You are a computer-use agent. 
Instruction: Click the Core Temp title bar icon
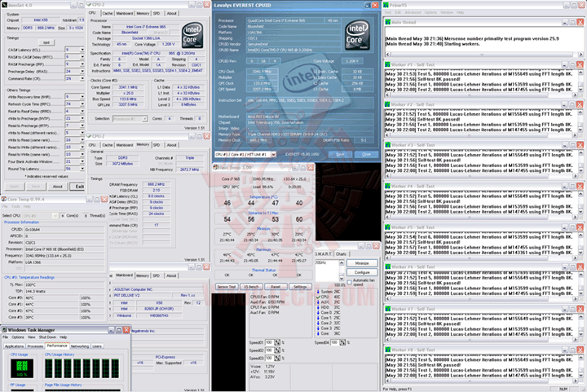point(4,198)
